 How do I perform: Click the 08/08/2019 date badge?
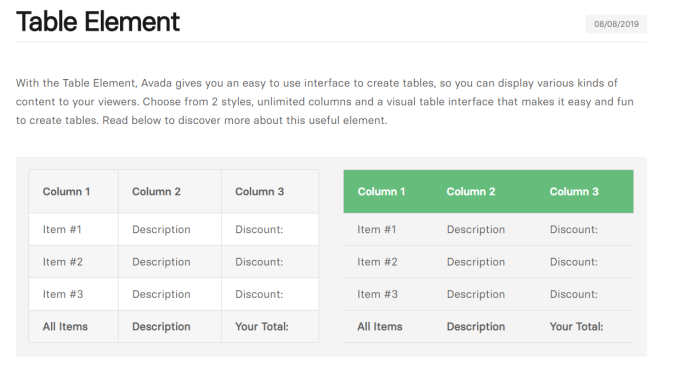point(616,24)
